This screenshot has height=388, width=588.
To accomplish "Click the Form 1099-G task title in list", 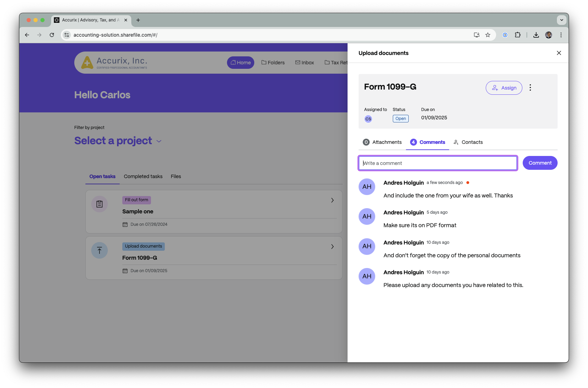I will (x=140, y=258).
